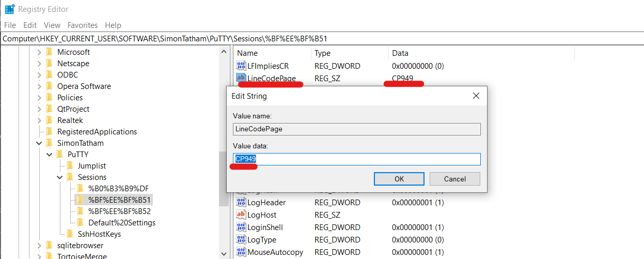644x259 pixels.
Task: Expand the TortoiseMerge key
Action: coord(39,257)
